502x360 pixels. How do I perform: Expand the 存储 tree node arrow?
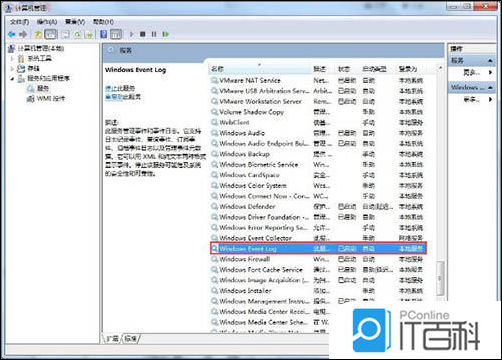tap(12, 69)
